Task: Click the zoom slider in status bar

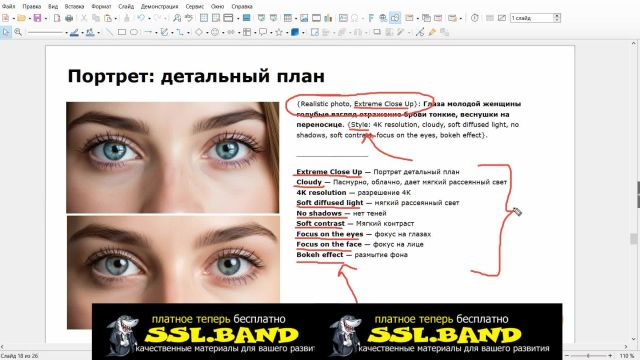Action: tap(588, 356)
